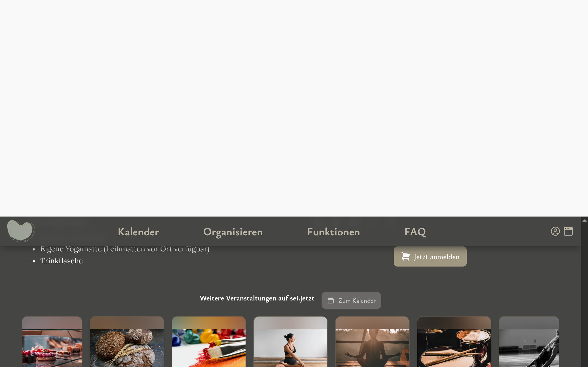
Task: Click the sei.jetzt blob logo
Action: pyautogui.click(x=21, y=231)
